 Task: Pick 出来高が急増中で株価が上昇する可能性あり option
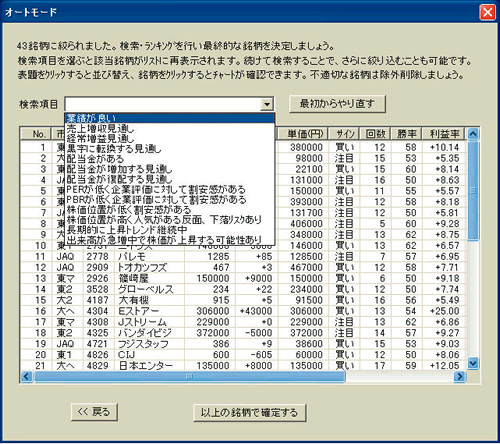tap(169, 240)
